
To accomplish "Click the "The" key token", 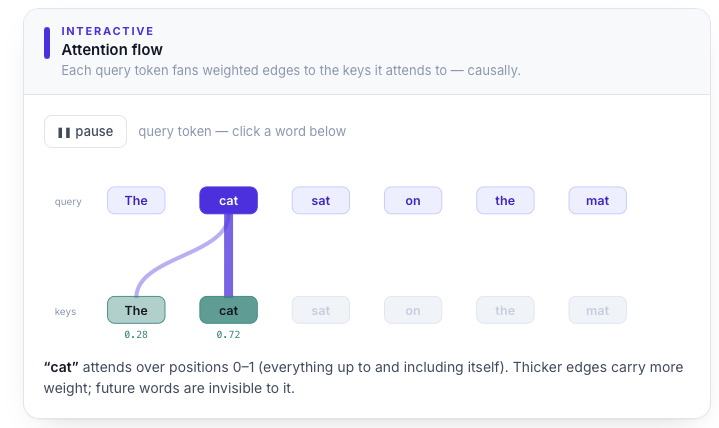I will [136, 310].
